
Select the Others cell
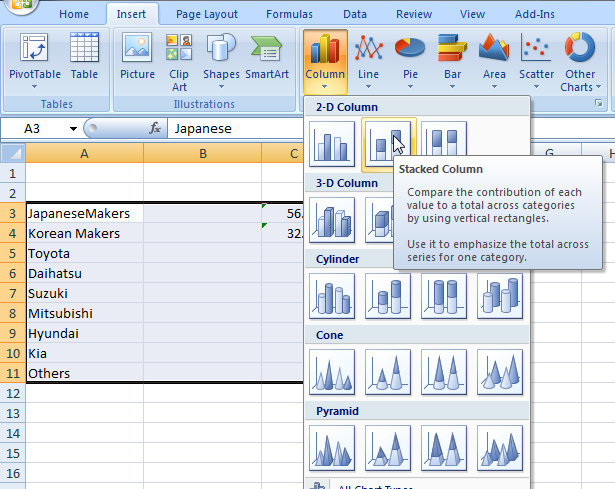[85, 373]
